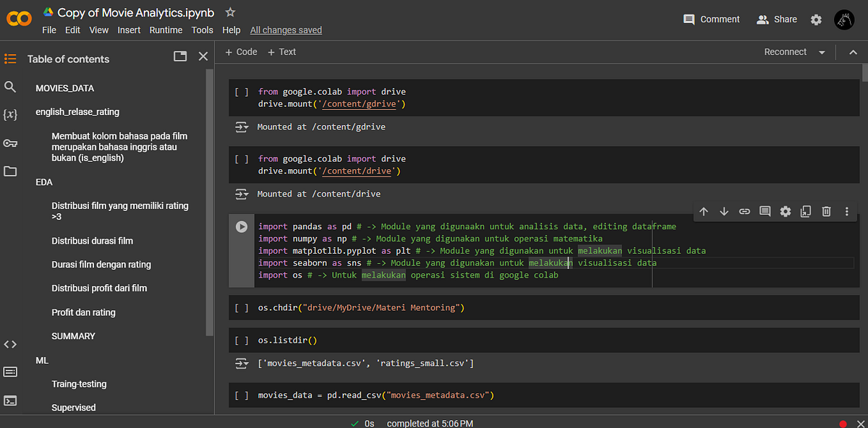
Task: Toggle the Table of contents sidebar icon
Action: coord(10,59)
